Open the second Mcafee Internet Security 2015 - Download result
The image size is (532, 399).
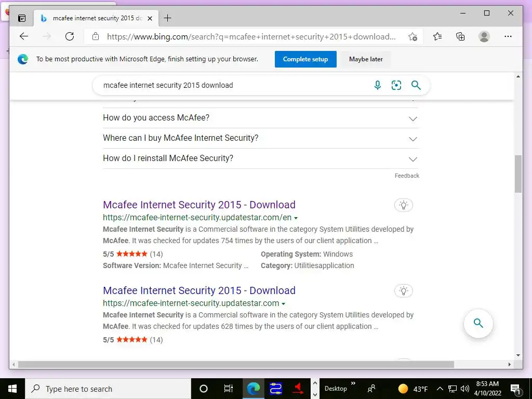[199, 290]
